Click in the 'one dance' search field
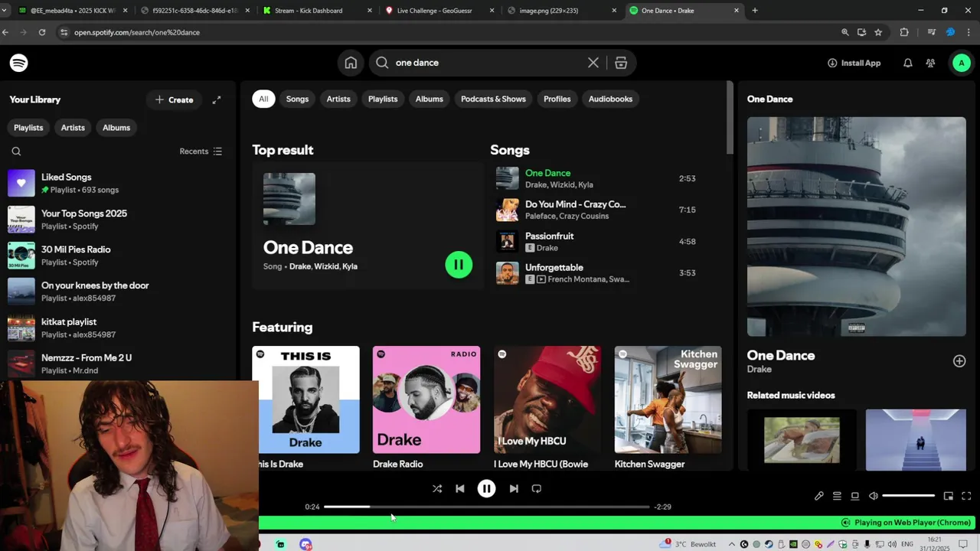This screenshot has height=551, width=980. tap(487, 63)
